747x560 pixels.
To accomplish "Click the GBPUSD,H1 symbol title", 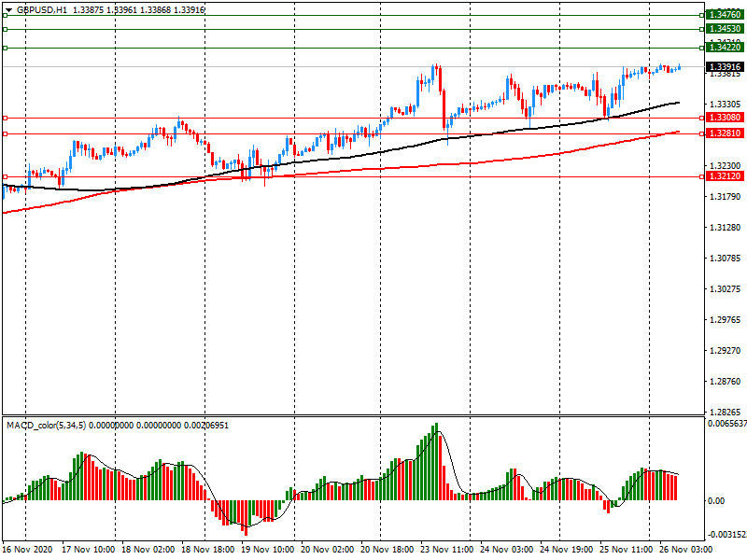I will coord(42,10).
